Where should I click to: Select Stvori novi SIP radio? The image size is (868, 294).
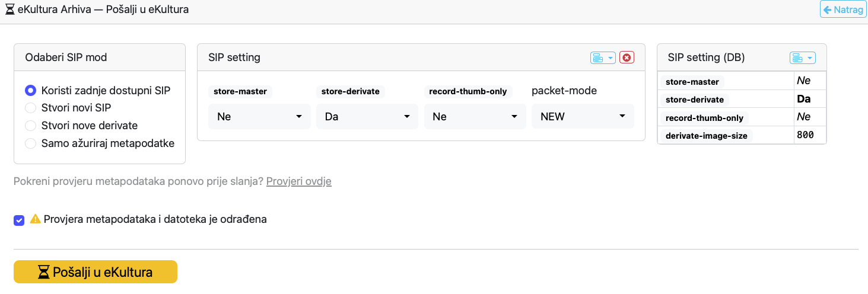click(30, 108)
